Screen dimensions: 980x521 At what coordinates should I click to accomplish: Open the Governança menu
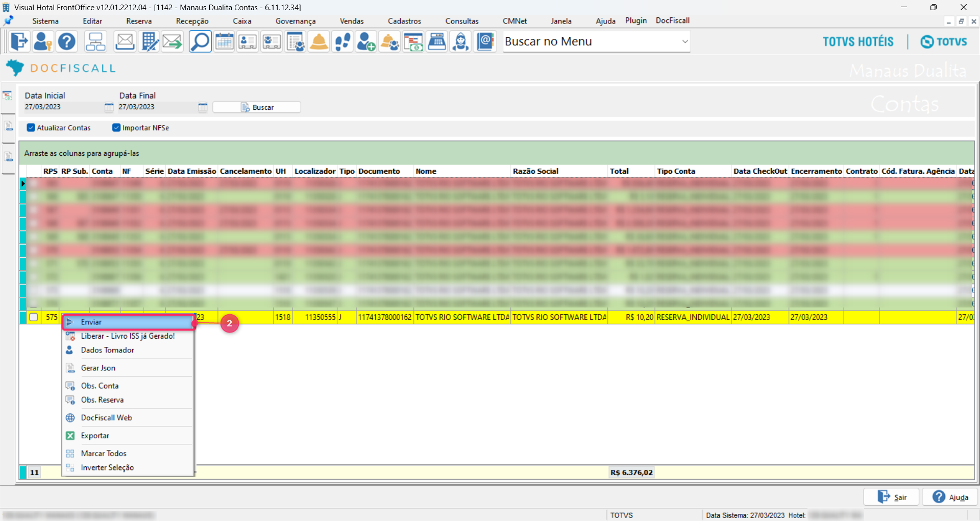click(296, 21)
